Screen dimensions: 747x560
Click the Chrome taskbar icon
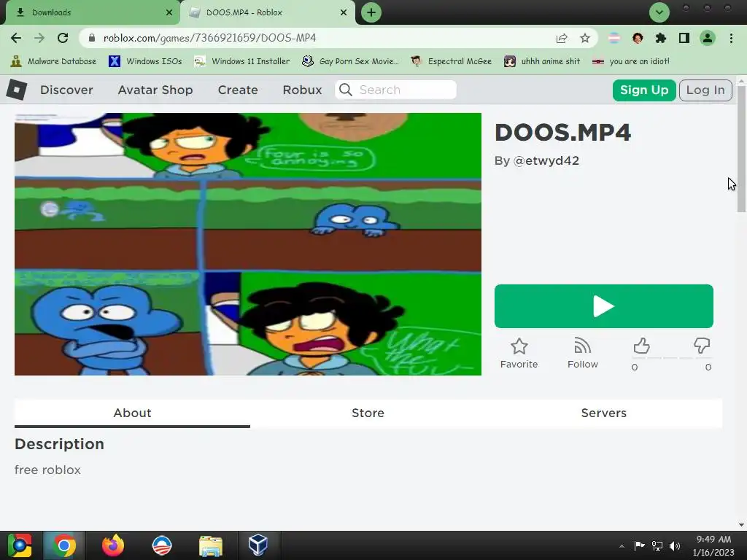[64, 545]
